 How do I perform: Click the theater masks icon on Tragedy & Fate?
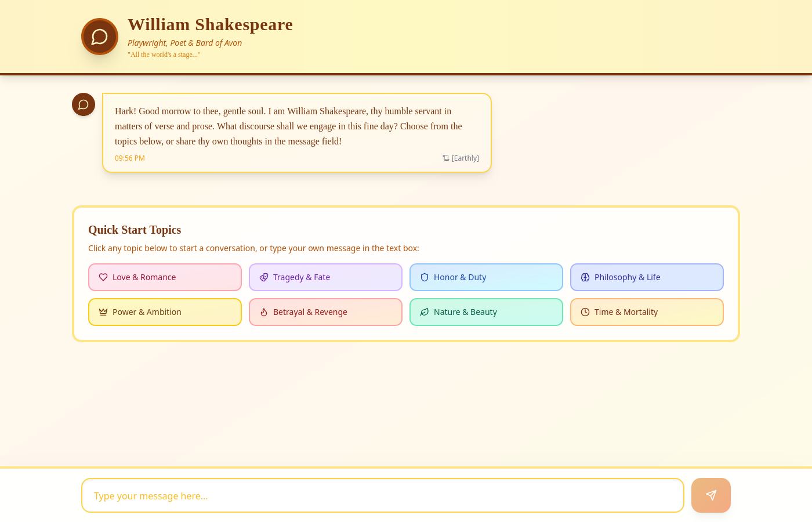264,277
